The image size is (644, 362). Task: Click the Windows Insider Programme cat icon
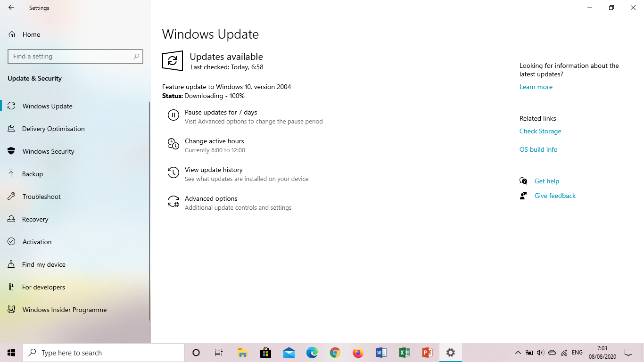tap(12, 309)
